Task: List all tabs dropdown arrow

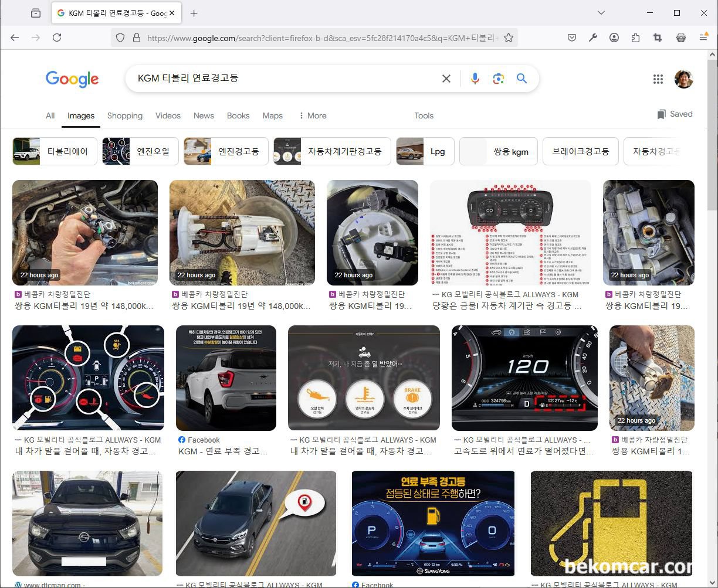Action: [601, 13]
